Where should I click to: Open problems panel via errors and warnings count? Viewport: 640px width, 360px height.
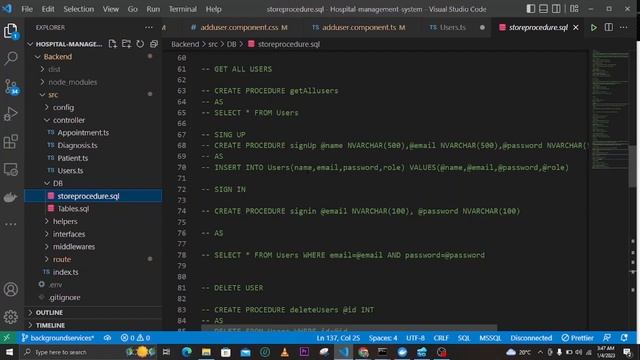135,338
